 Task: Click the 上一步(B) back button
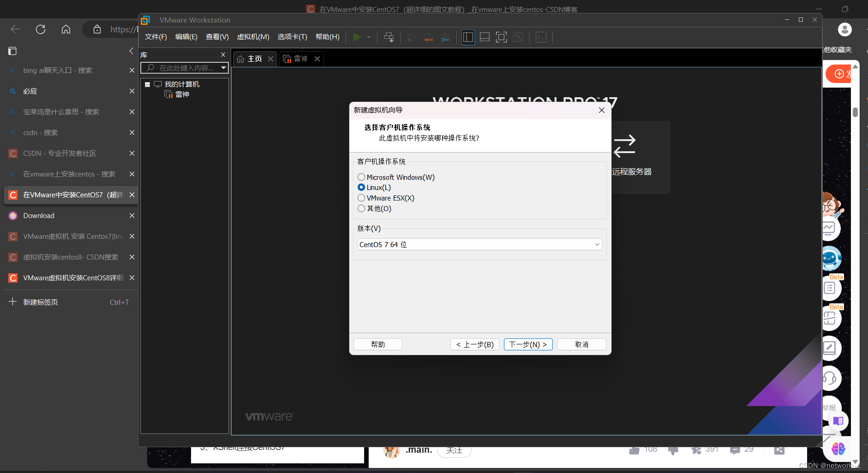[x=475, y=345]
